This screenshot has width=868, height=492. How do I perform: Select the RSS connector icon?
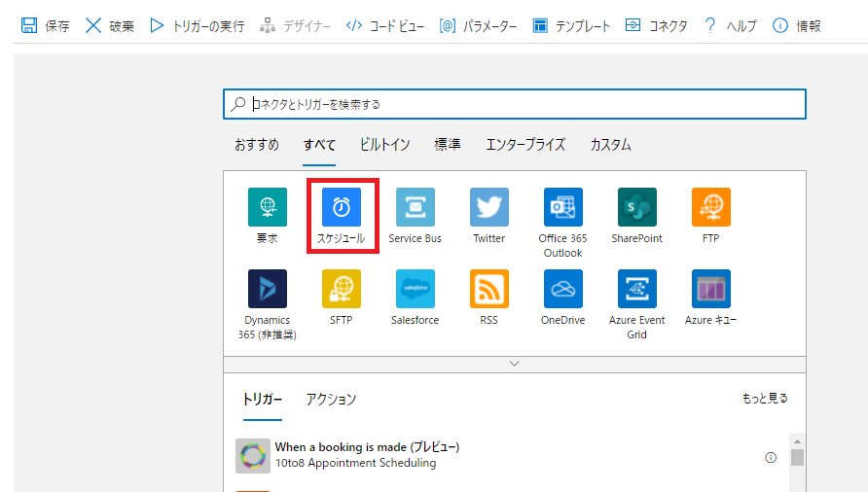(x=489, y=289)
